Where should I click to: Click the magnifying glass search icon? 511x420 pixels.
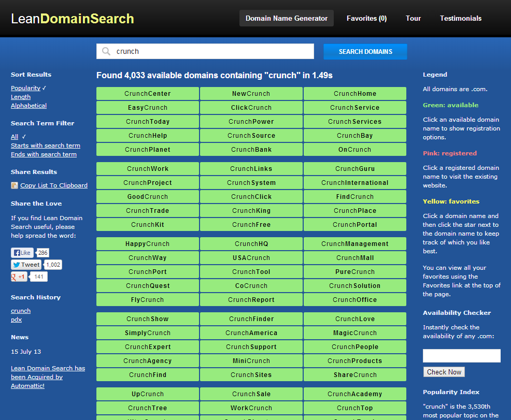106,51
